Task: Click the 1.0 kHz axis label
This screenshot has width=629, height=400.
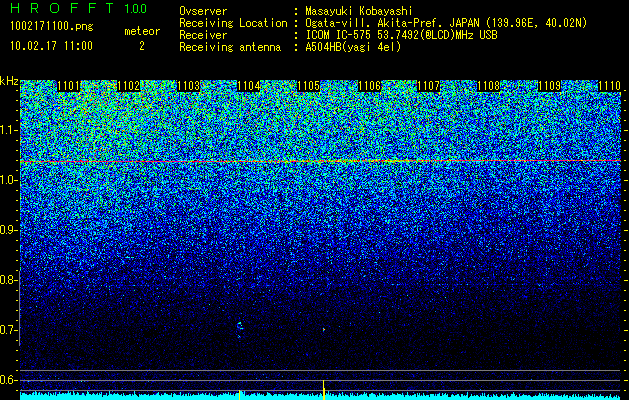Action: point(9,180)
